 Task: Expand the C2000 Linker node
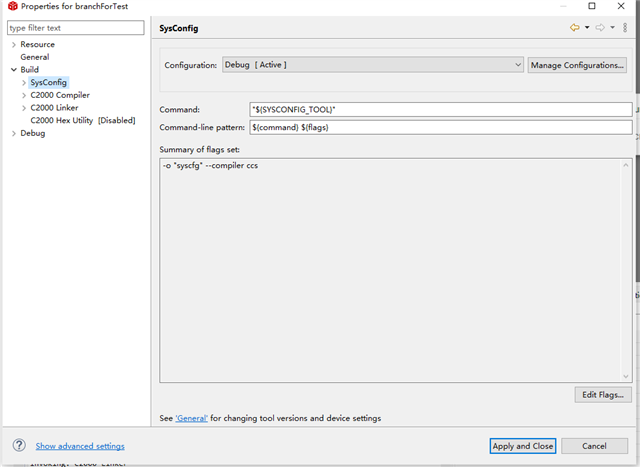pos(24,108)
